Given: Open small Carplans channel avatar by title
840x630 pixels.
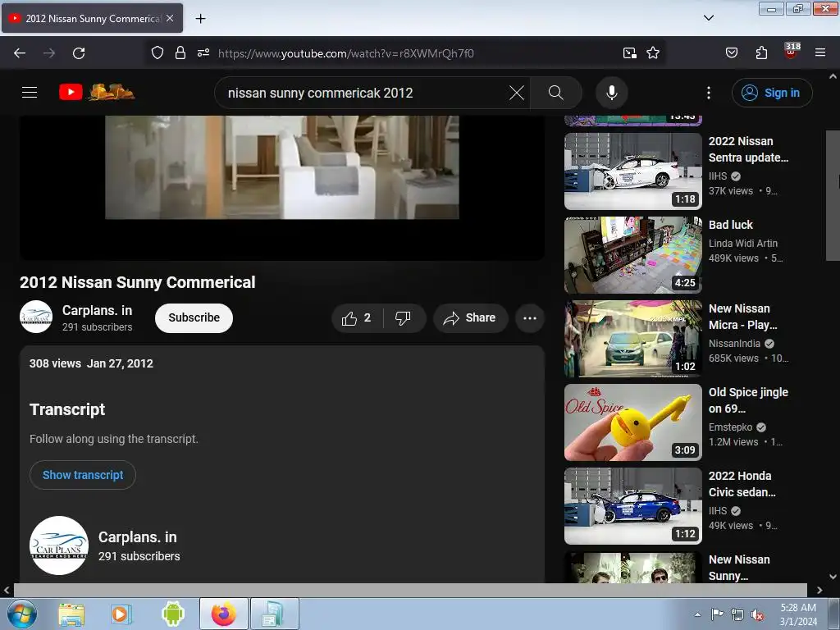Looking at the screenshot, I should [x=36, y=317].
